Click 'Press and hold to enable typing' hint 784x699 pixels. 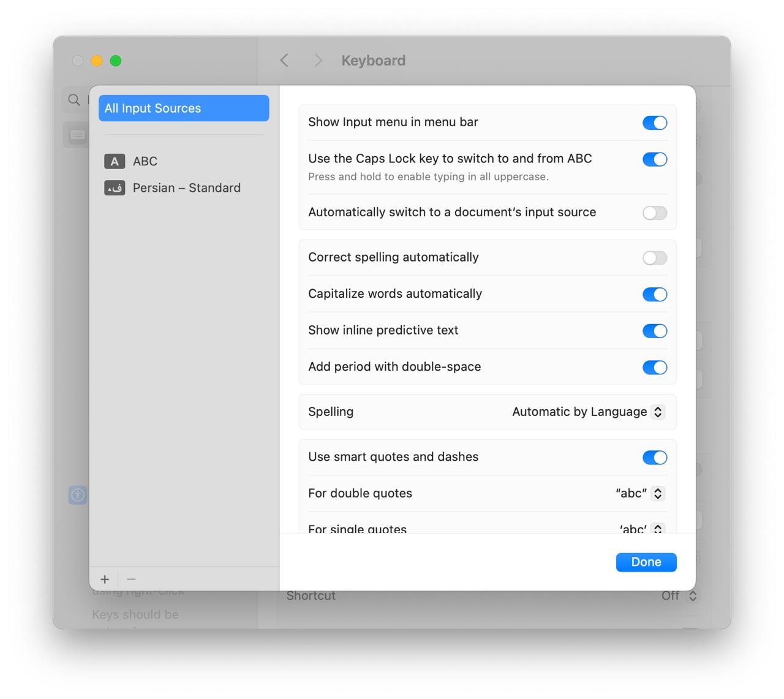click(x=429, y=177)
